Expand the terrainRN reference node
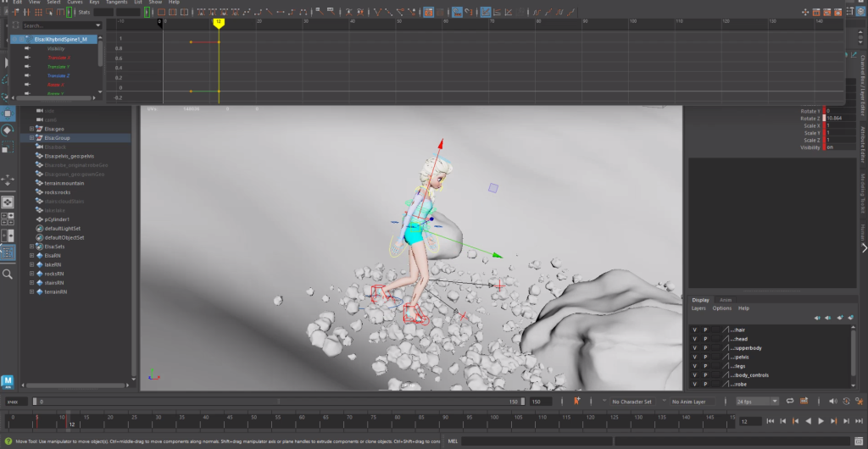Screen dimensions: 868x449 [31, 292]
